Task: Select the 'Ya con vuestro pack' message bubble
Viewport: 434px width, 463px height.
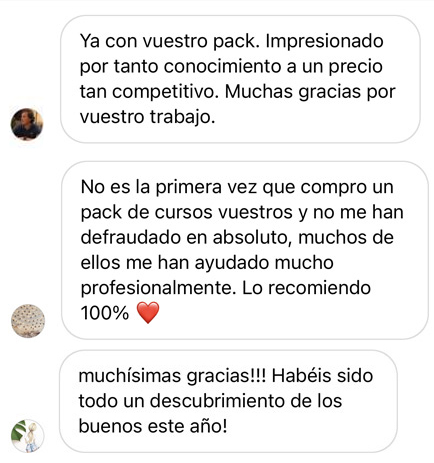Action: 240,79
